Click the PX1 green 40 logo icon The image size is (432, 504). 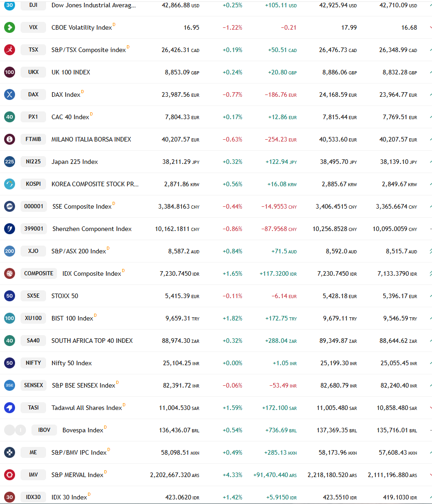coord(10,117)
